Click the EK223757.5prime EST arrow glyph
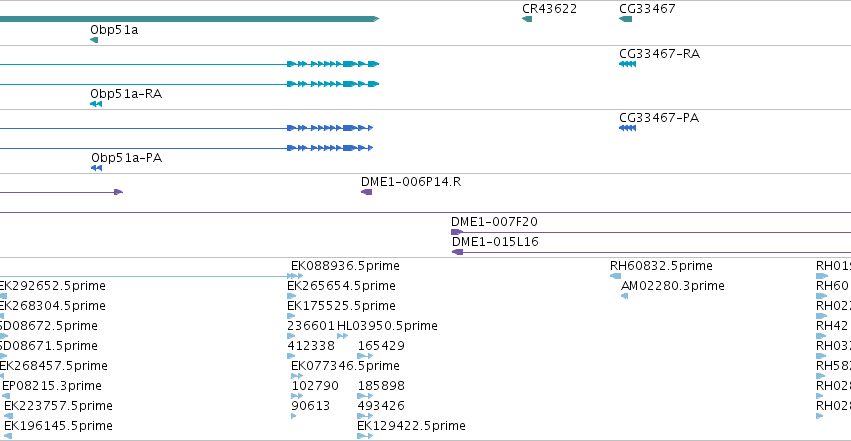 8,416
